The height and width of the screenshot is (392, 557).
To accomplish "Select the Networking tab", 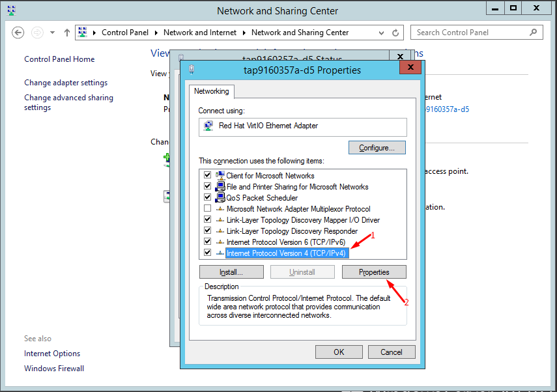I will coord(211,91).
